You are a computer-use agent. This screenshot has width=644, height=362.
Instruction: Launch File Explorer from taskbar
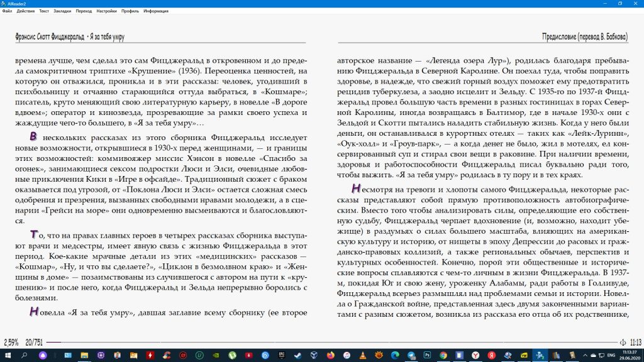(x=84, y=356)
